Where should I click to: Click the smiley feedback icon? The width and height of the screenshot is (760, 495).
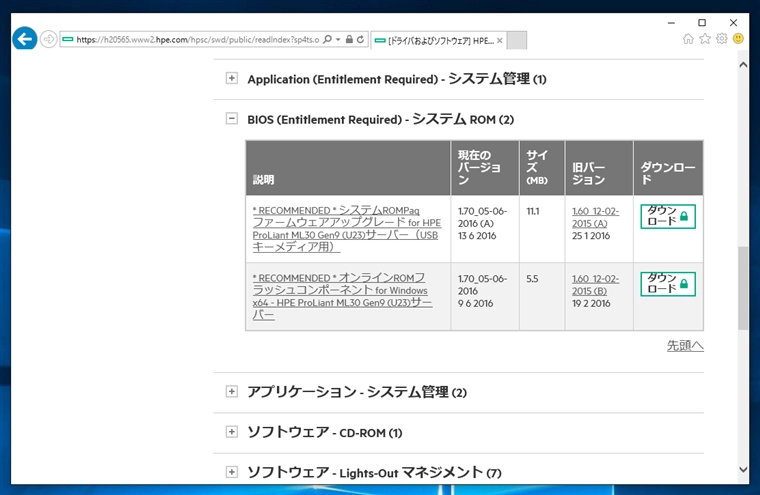click(738, 39)
